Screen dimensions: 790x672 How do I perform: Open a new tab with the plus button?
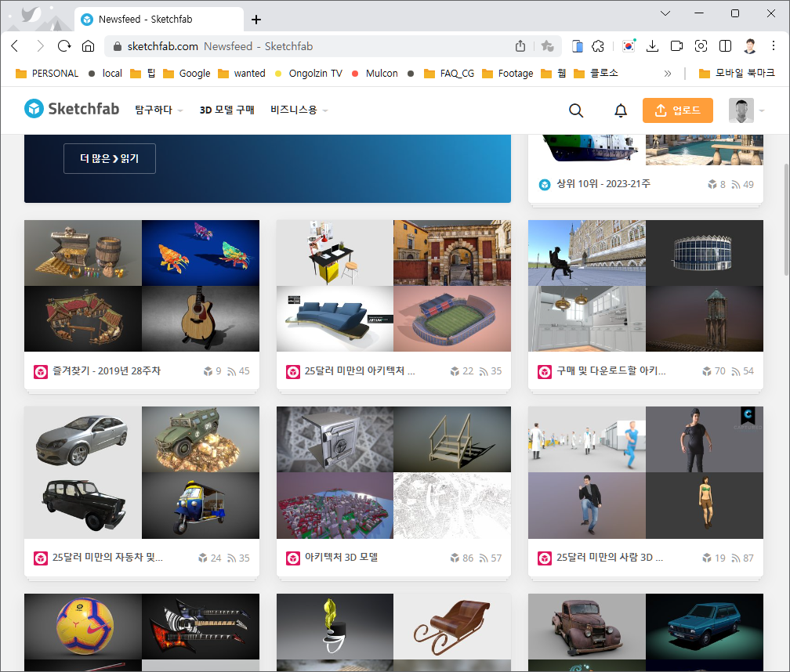pyautogui.click(x=256, y=20)
